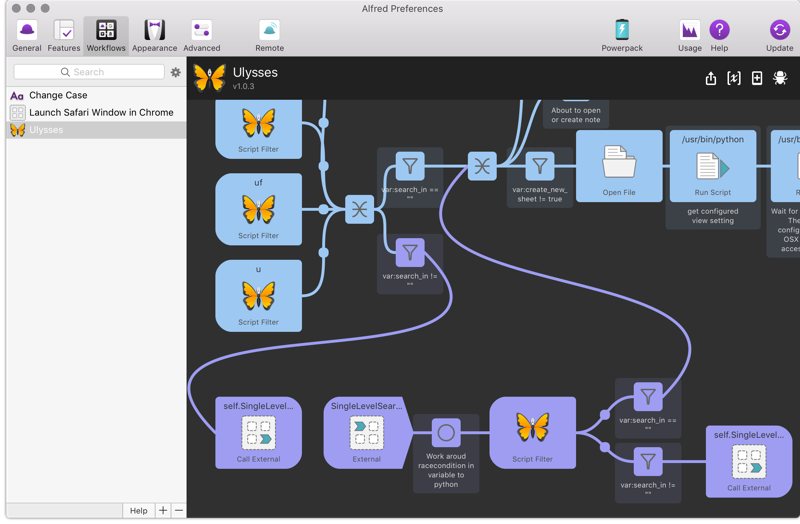Select the SingleLevelSear External trigger object
The height and width of the screenshot is (524, 800).
pos(366,433)
